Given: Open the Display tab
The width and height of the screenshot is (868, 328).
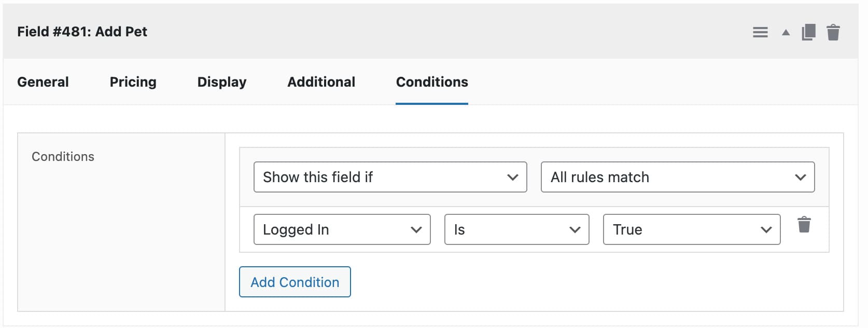Looking at the screenshot, I should coord(221,81).
